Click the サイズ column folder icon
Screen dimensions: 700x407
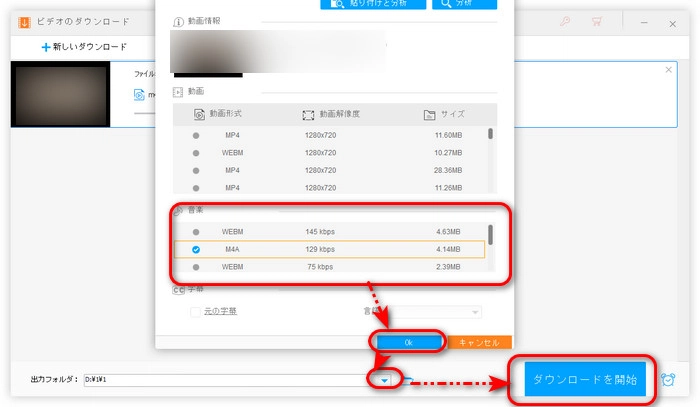(x=429, y=115)
